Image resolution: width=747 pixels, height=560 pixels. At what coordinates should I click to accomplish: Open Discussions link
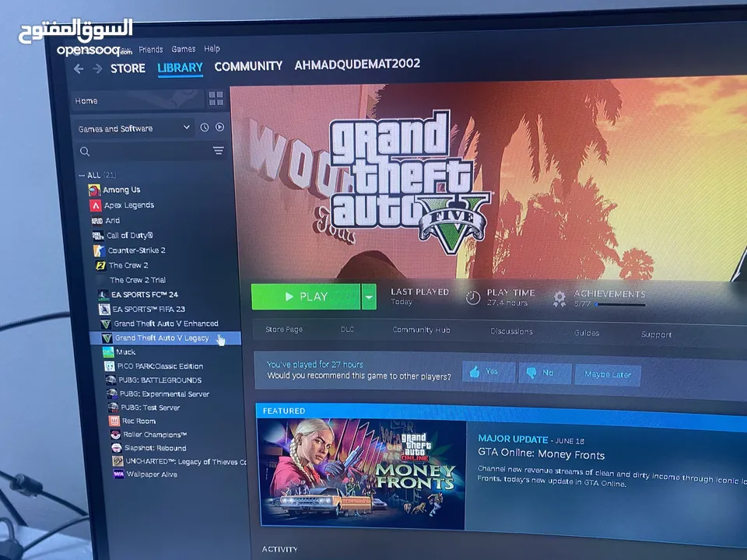tap(511, 331)
